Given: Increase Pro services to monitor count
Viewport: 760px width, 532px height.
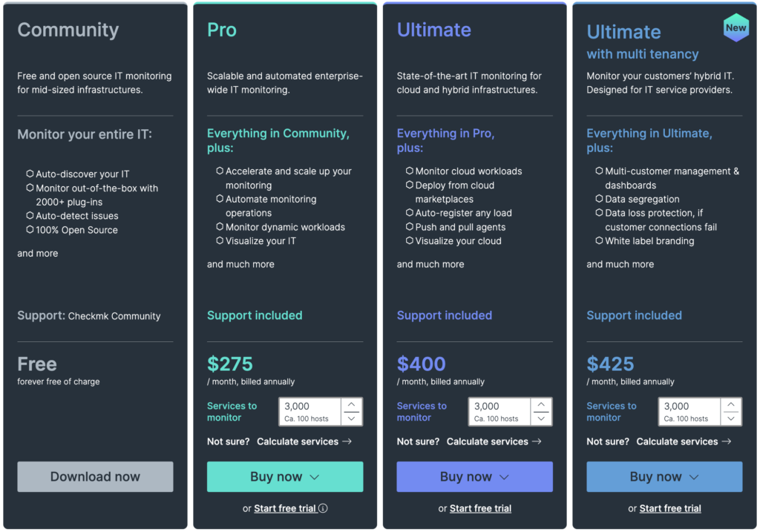Looking at the screenshot, I should 352,405.
